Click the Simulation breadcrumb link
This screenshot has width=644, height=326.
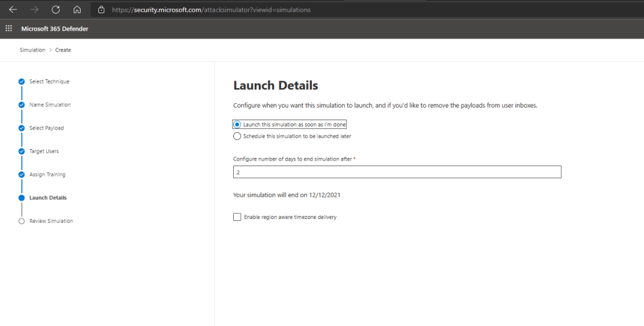32,50
